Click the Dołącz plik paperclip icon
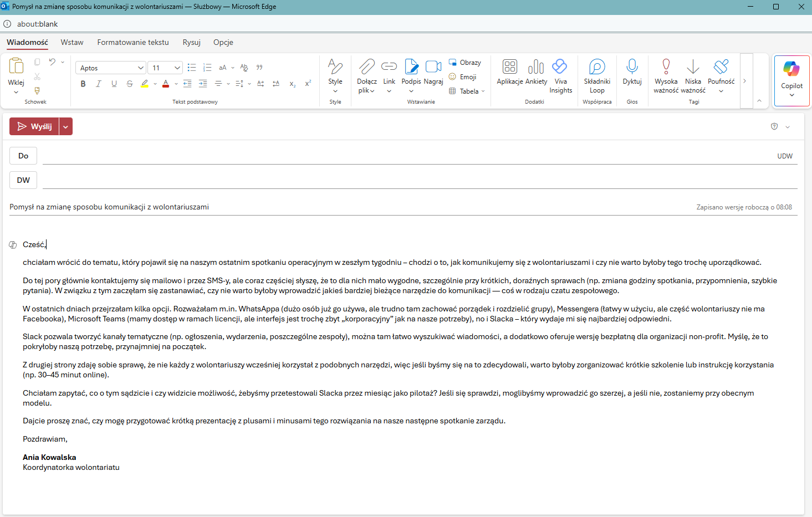 tap(366, 67)
